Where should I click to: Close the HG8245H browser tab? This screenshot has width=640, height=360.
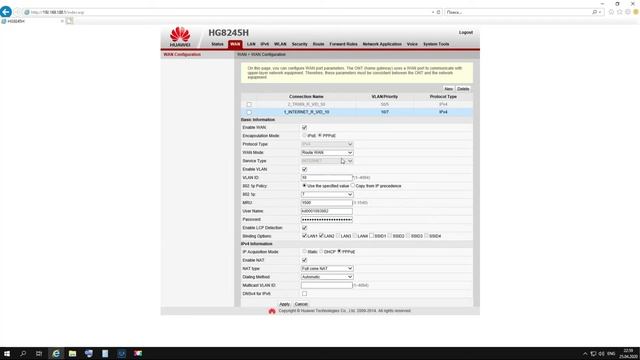click(62, 21)
